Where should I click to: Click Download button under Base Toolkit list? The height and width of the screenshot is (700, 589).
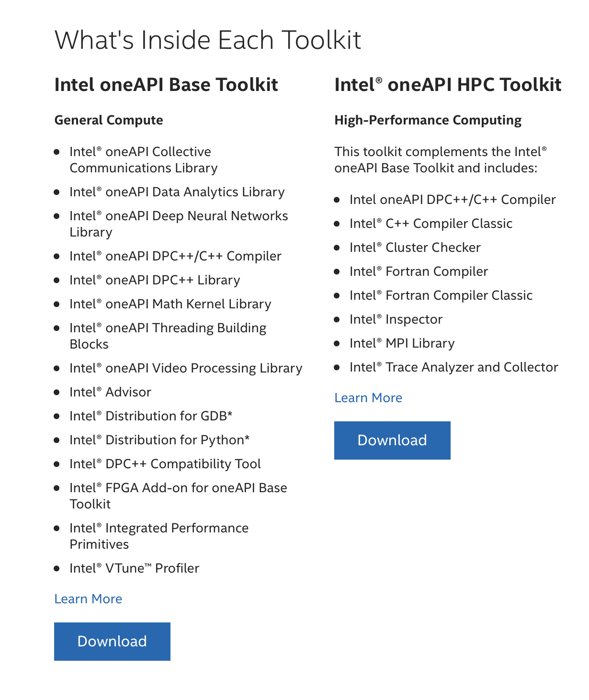[x=112, y=641]
